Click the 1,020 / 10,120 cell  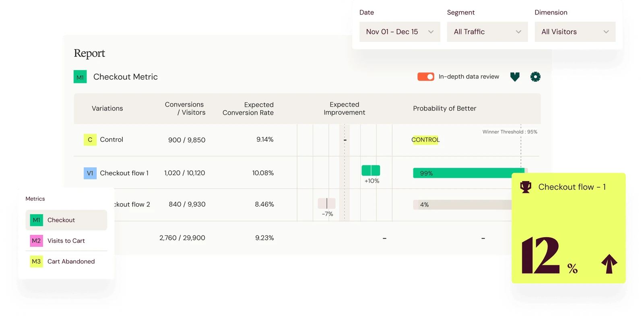[x=185, y=173]
